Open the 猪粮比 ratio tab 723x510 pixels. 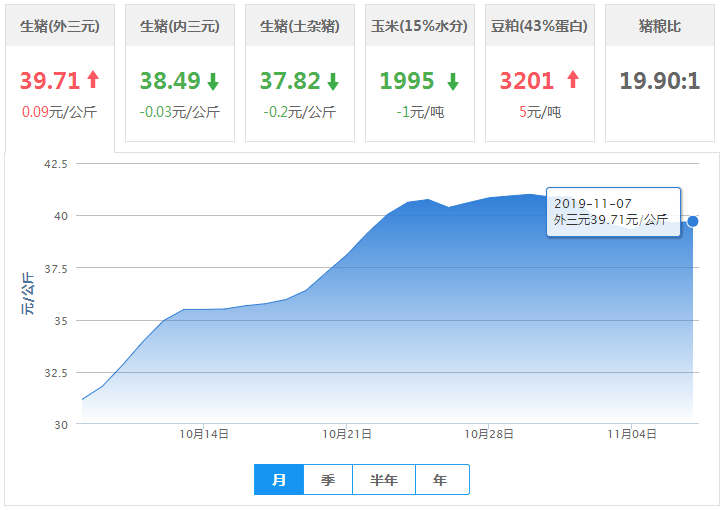click(x=660, y=26)
